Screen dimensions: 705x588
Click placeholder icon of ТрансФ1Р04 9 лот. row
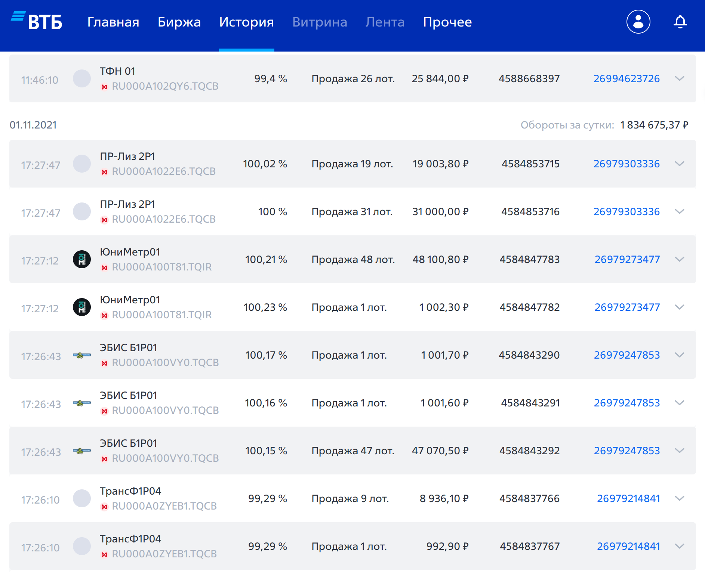click(x=82, y=498)
